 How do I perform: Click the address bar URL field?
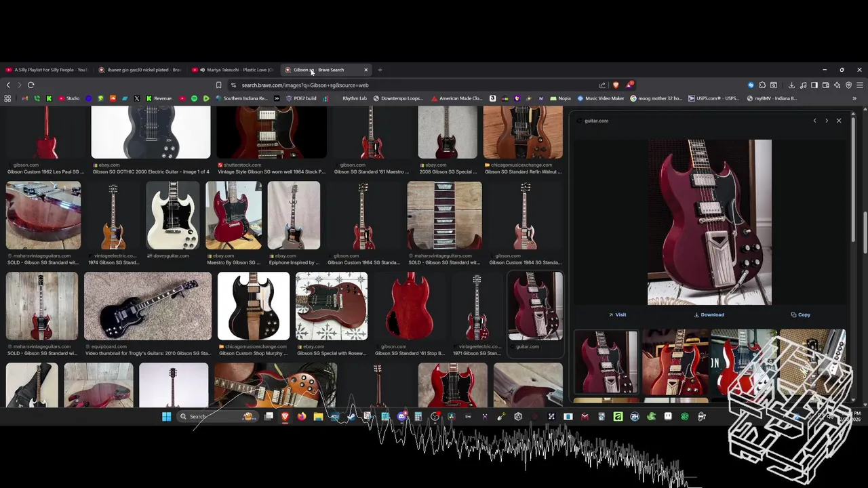[414, 85]
